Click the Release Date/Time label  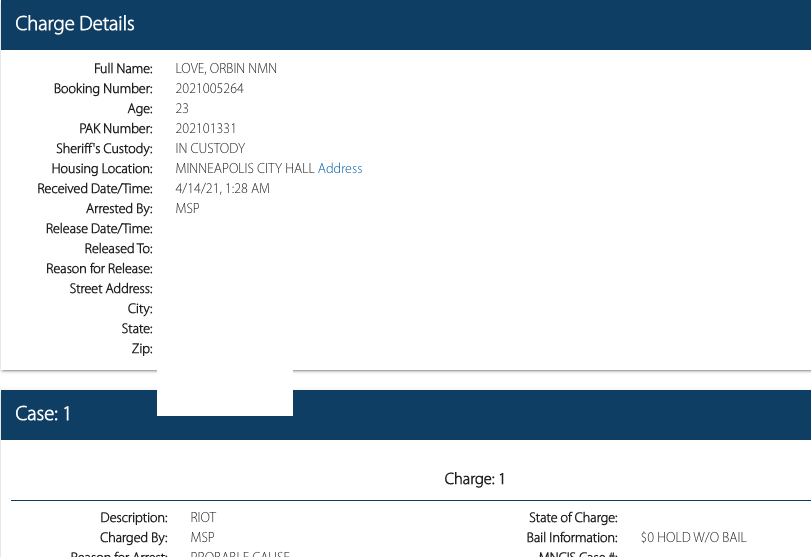point(99,229)
